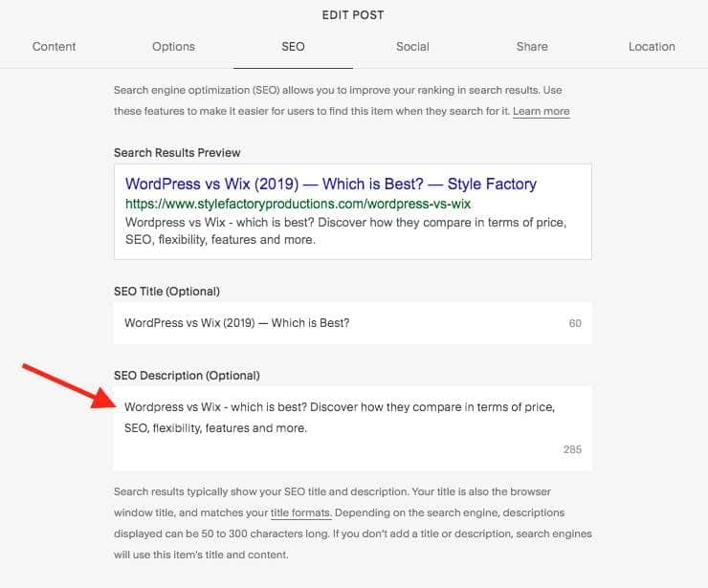Click the SEO Title (Optional) label

click(x=166, y=292)
